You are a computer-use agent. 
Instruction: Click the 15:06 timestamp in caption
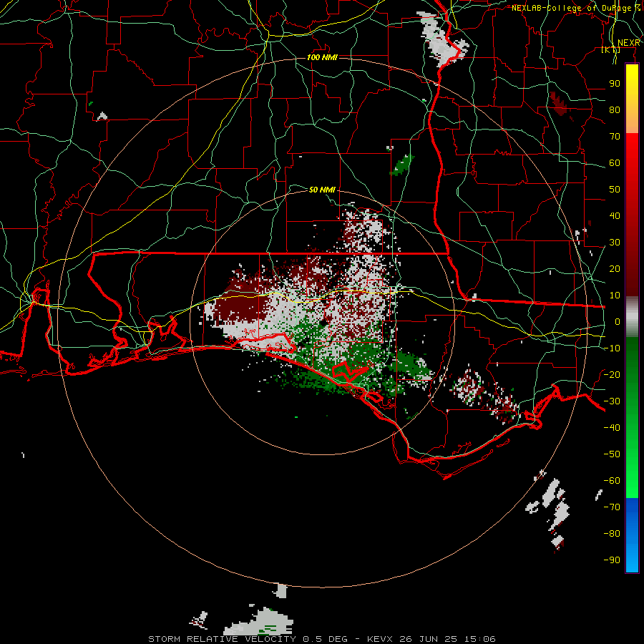[480, 639]
